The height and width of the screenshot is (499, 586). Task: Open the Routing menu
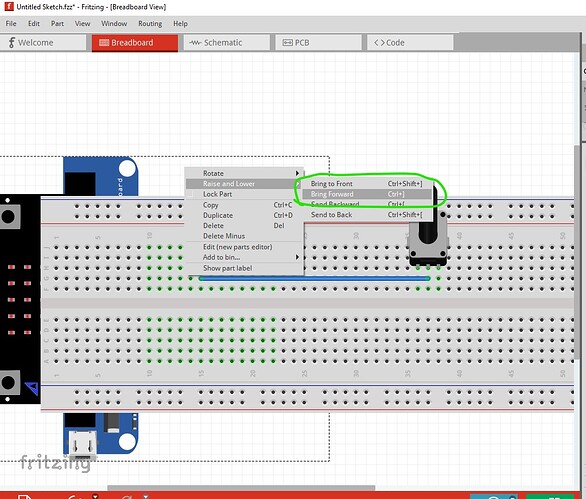[150, 24]
